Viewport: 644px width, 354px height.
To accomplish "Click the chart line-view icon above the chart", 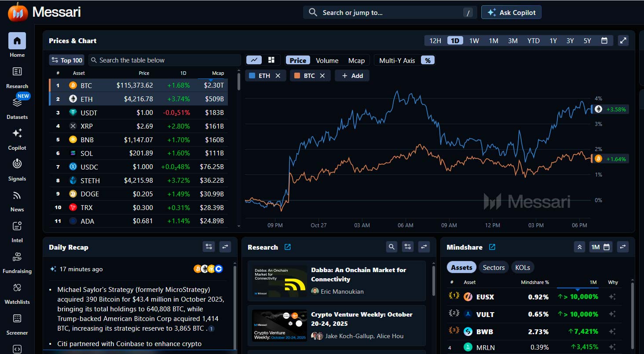I will pos(253,59).
